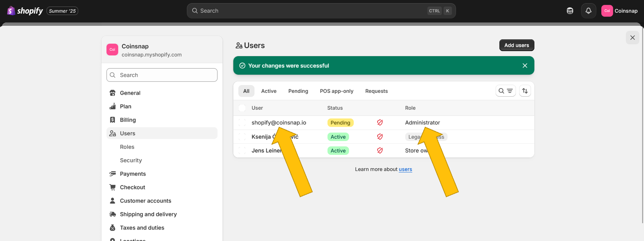
Task: Select checkbox for shopify@coinsnap.io
Action: click(x=242, y=122)
